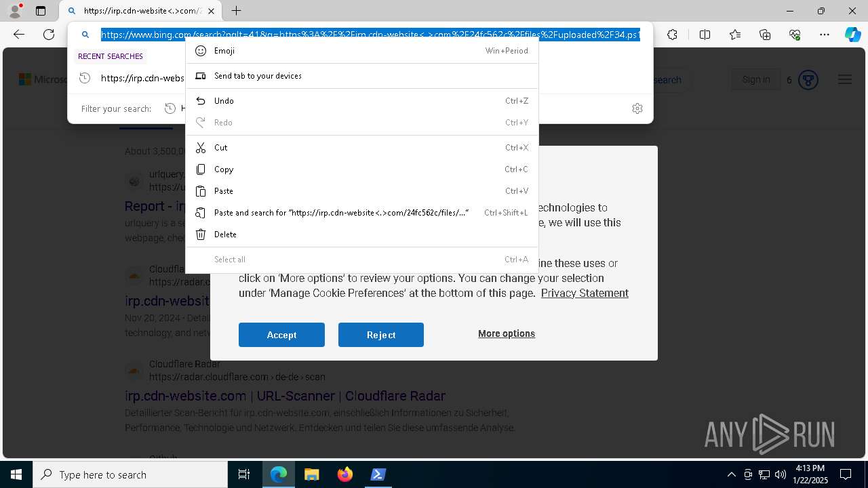
Task: Click the Microsoft Edge taskbar icon
Action: (279, 474)
